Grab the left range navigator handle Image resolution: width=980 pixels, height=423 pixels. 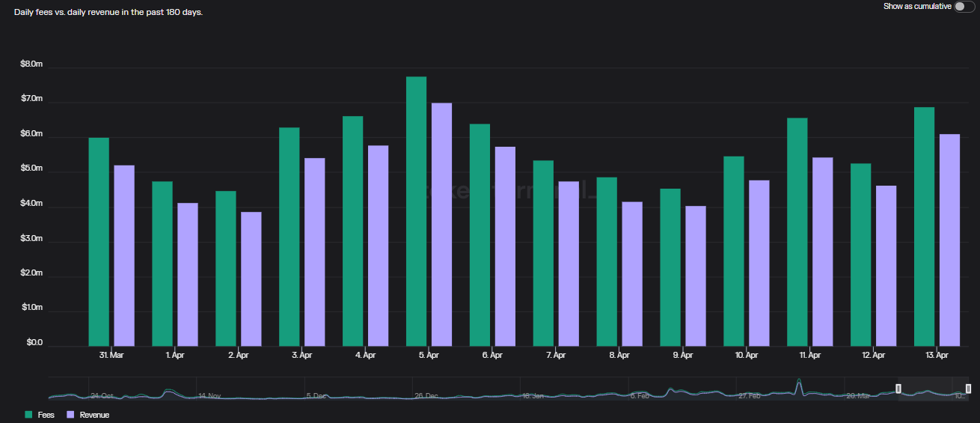898,389
